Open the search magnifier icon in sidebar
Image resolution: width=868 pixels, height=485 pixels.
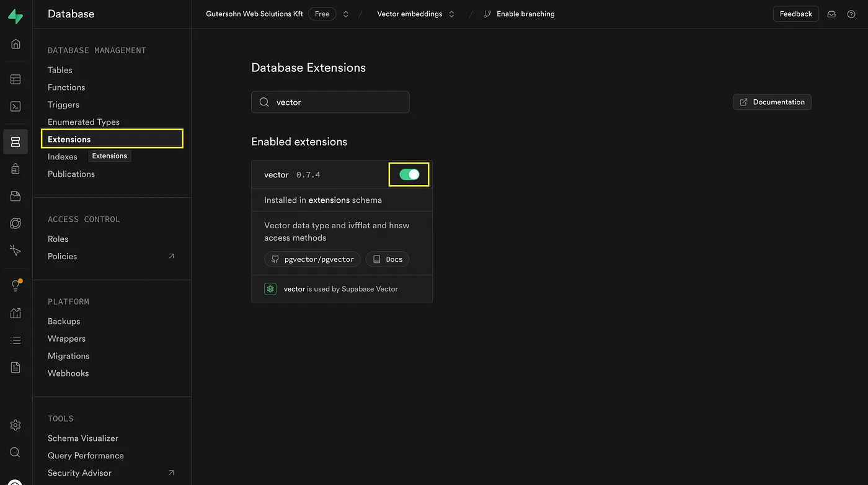click(15, 452)
